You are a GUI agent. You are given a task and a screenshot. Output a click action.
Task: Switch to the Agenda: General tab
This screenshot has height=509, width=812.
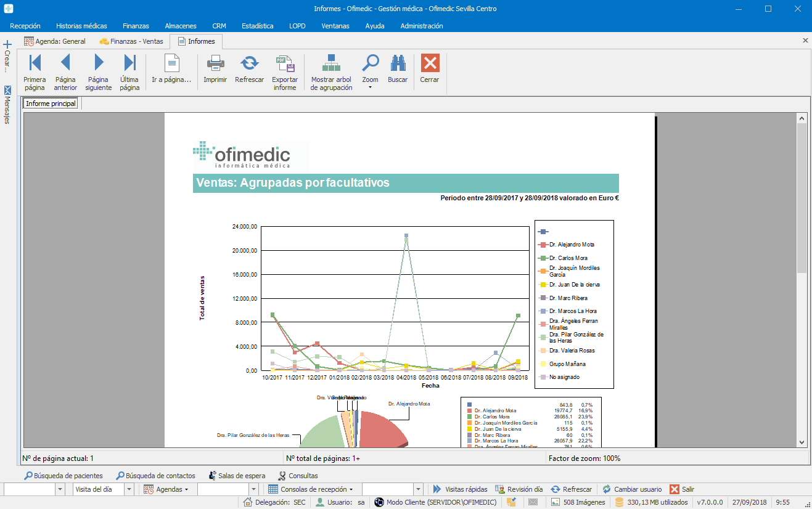click(55, 41)
